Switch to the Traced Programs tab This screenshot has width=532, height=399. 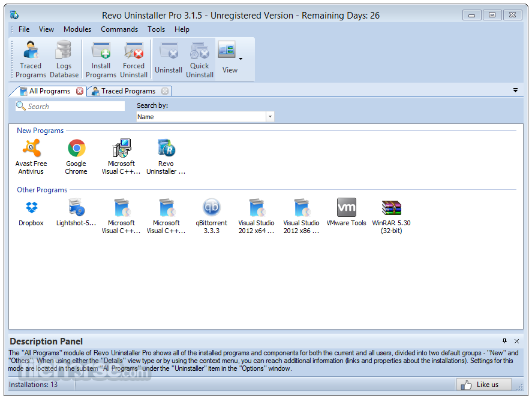pyautogui.click(x=128, y=91)
